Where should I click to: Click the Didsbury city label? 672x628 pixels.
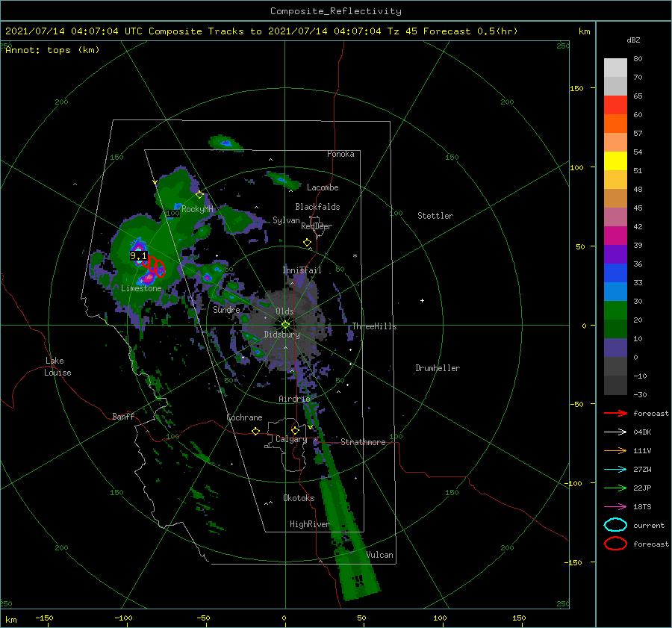(282, 335)
